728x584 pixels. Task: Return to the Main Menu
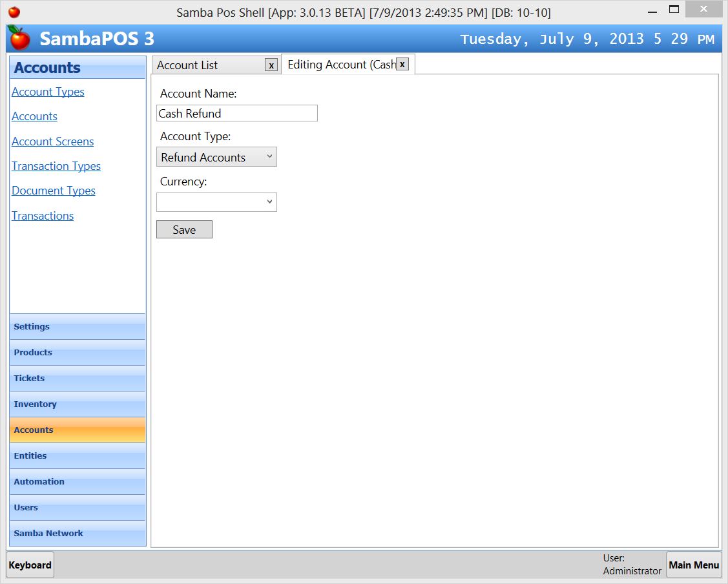coord(694,565)
